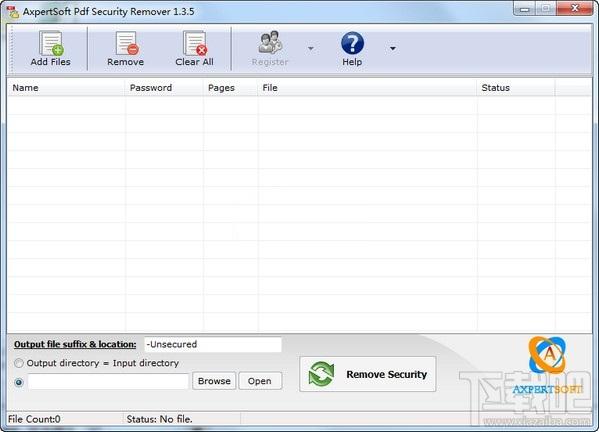Viewport: 599px width, 432px height.
Task: Select Output directory = Input directory radio
Action: [19, 363]
